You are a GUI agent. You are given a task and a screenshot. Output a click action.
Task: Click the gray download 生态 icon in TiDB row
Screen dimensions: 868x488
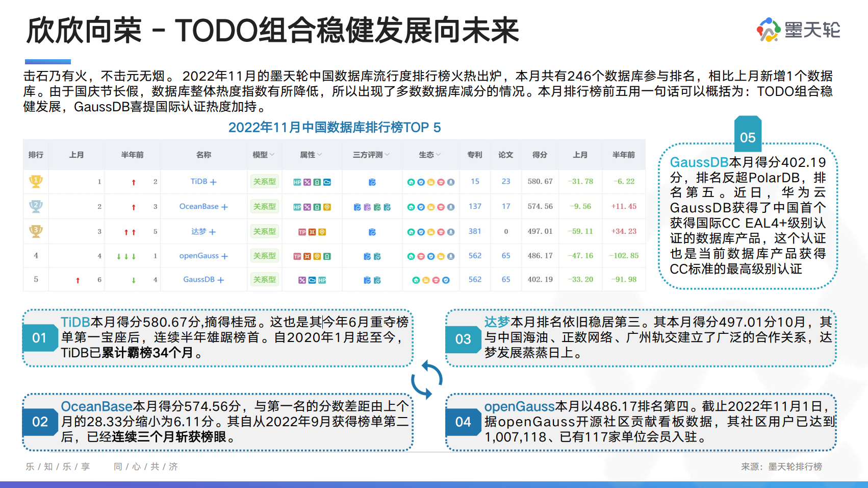(x=451, y=182)
